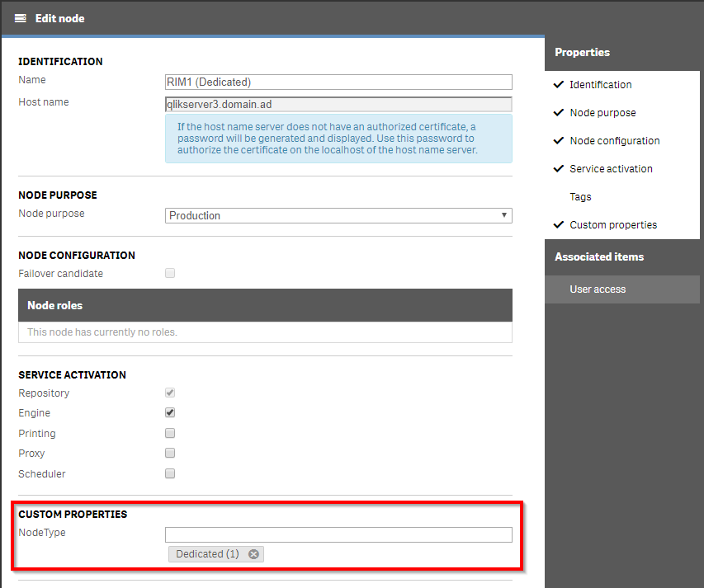Uncheck the Engine service checkbox

coord(170,412)
